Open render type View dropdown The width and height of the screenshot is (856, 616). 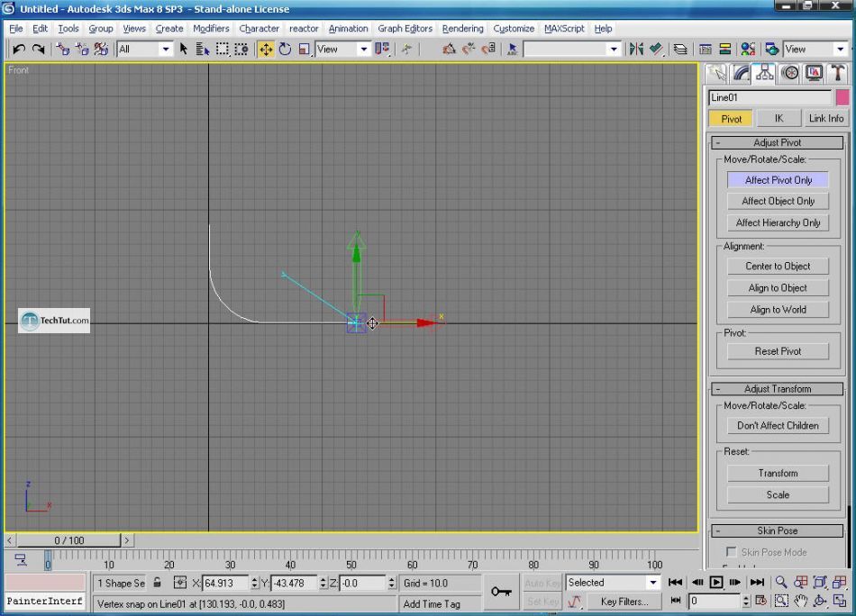click(841, 50)
